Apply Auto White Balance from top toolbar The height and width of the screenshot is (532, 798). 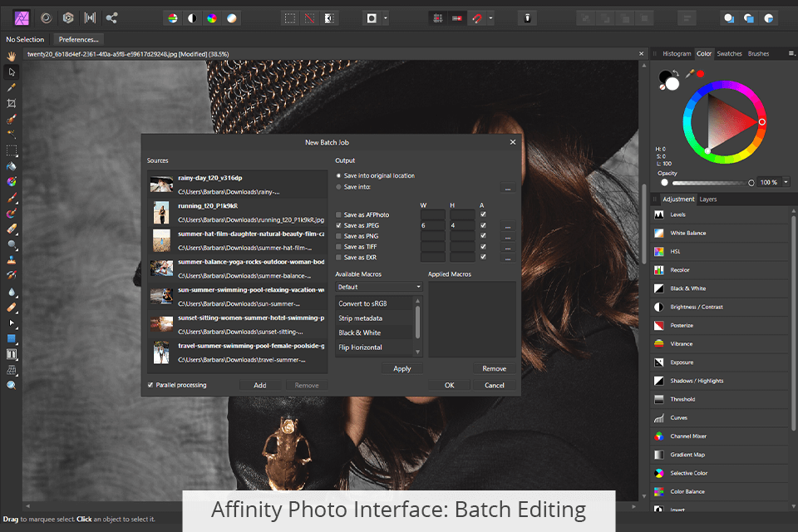click(x=232, y=18)
